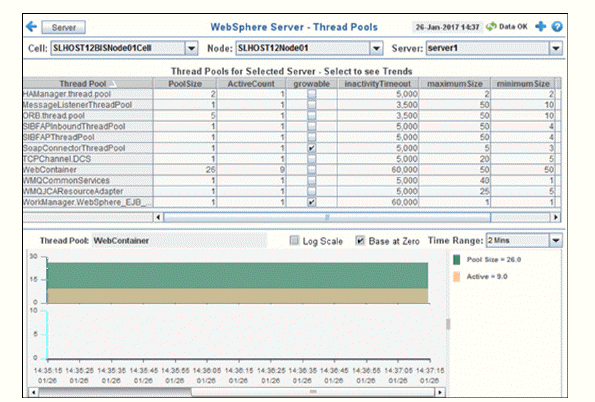This screenshot has height=402, width=595.
Task: Open help via the question mark icon
Action: click(557, 27)
